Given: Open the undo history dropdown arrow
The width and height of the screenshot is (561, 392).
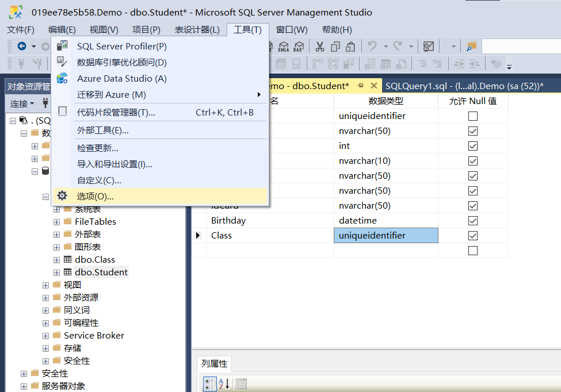Looking at the screenshot, I should pyautogui.click(x=386, y=47).
